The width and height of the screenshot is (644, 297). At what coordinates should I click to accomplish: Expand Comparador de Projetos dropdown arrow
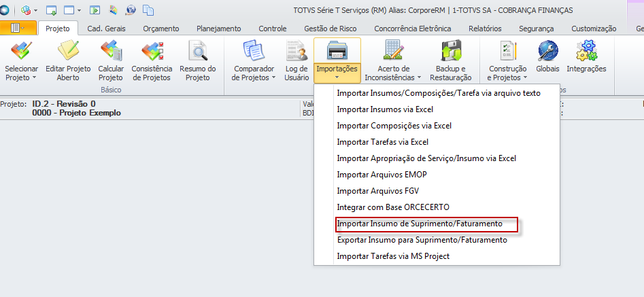273,77
